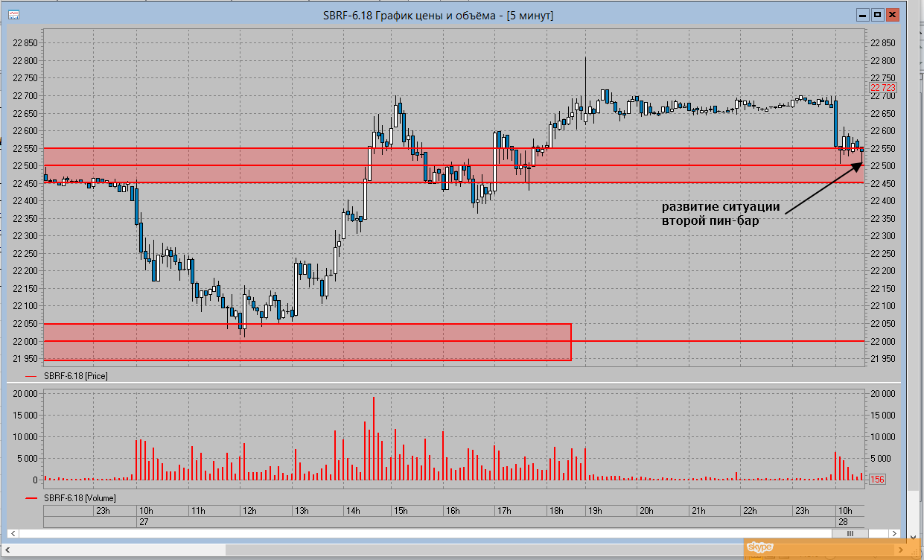Open the chart window system menu icon
The width and height of the screenshot is (924, 560).
(x=13, y=15)
